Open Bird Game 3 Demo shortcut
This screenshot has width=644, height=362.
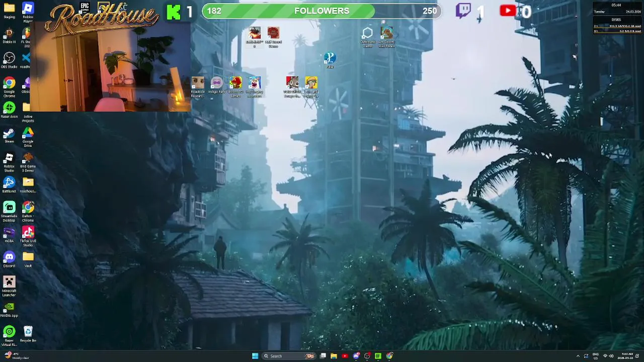click(28, 162)
